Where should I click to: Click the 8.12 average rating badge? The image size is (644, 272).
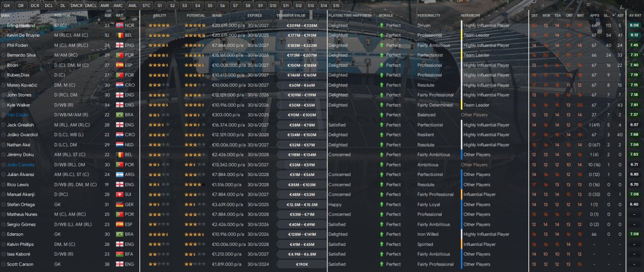(x=634, y=35)
